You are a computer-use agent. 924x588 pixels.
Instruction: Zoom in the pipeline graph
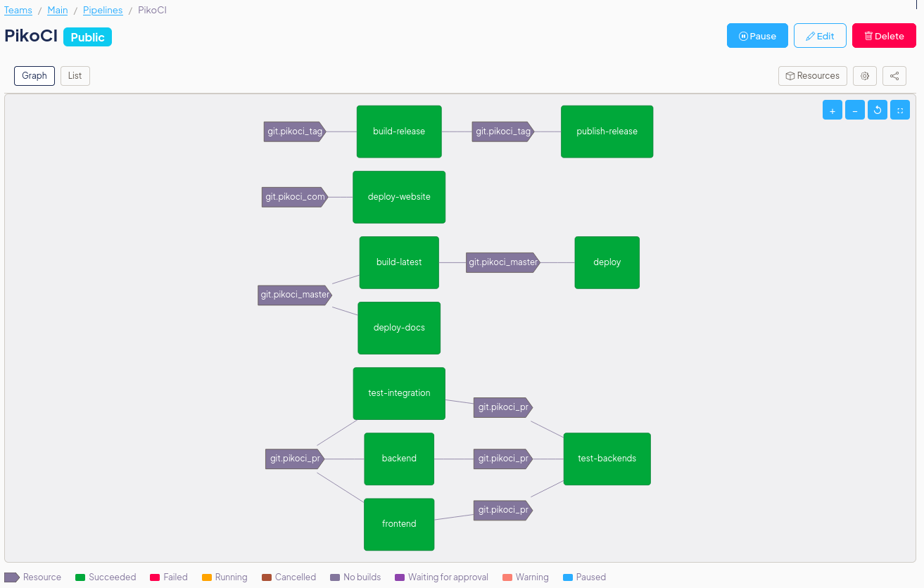832,110
